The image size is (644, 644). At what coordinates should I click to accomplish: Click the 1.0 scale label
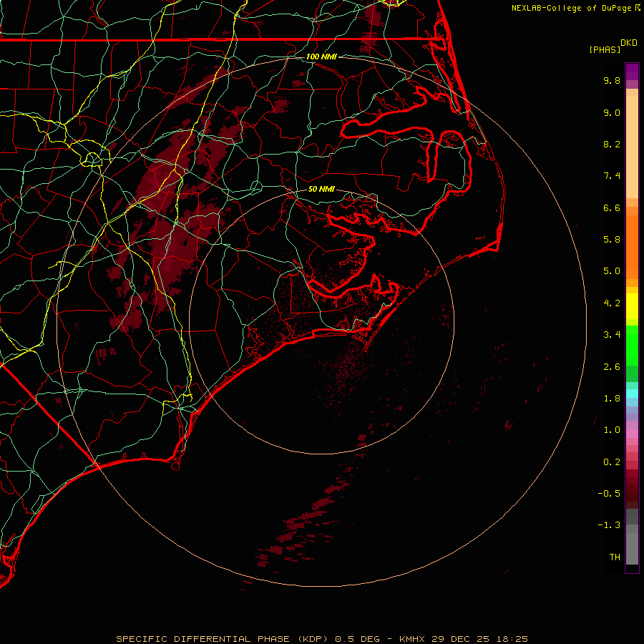click(612, 430)
